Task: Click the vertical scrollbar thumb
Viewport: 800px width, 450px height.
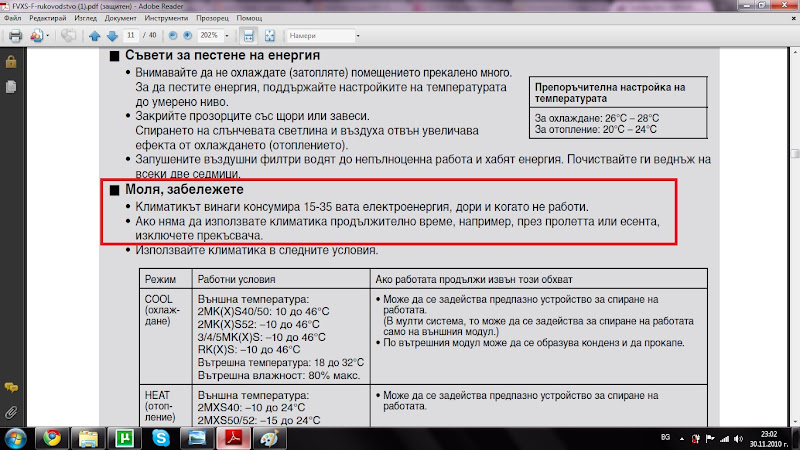Action: 795,154
